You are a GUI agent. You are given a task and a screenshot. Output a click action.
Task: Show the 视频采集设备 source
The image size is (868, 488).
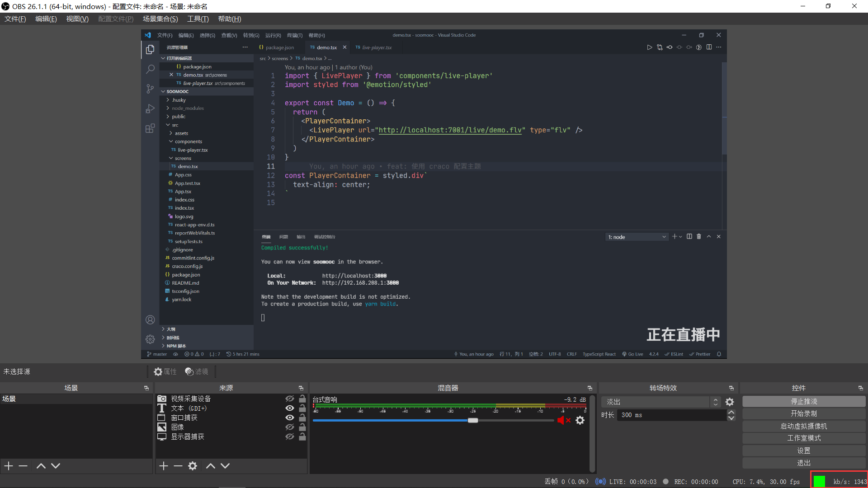pos(290,399)
